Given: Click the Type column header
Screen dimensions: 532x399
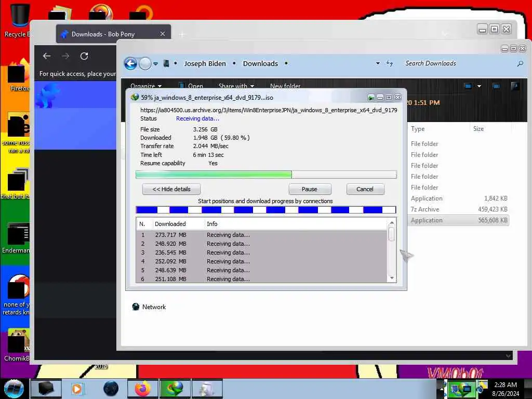Looking at the screenshot, I should point(418,129).
